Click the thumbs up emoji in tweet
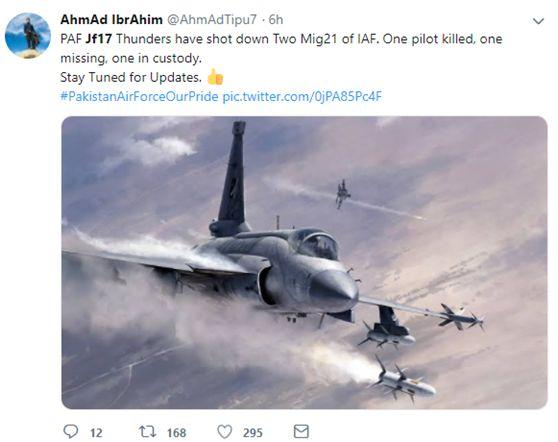 pos(215,77)
